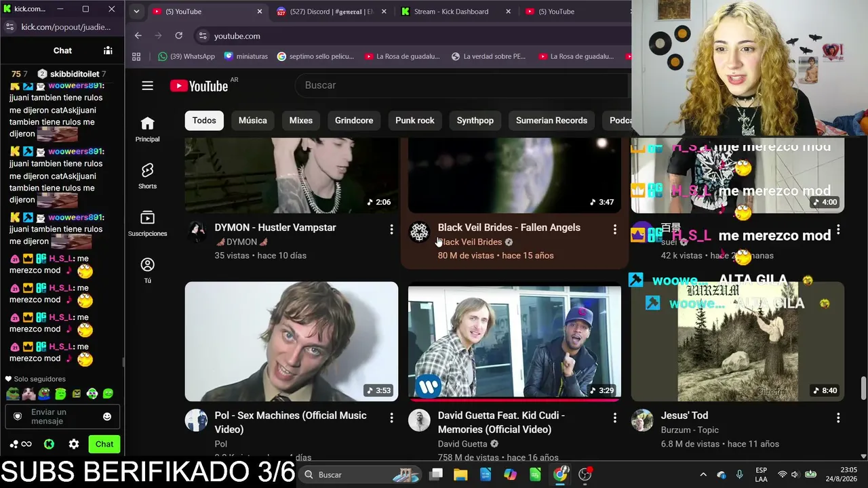Play the DYMON Hustler Vampstar thumbnail
Screen dimensions: 868x488
click(292, 176)
